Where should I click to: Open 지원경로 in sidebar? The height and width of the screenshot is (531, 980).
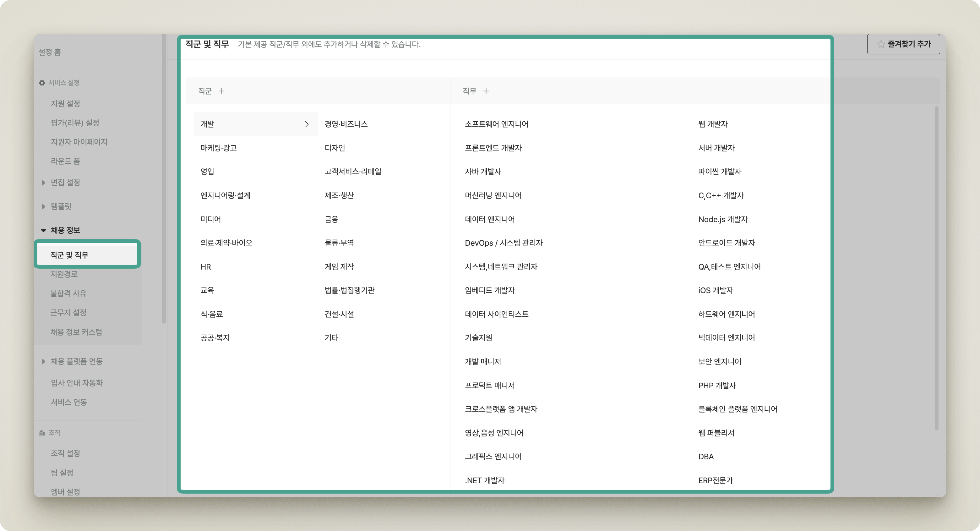click(64, 274)
